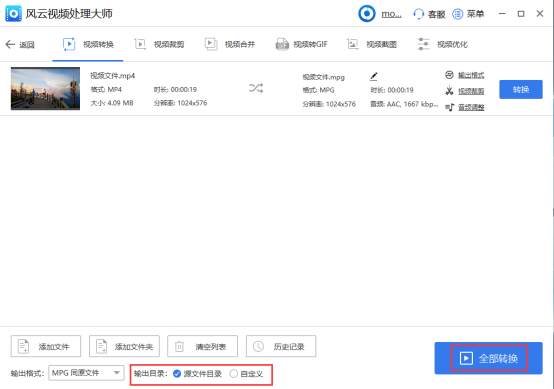The image size is (554, 389).
Task: Click the 视频文件.mpg output filename
Action: tap(323, 77)
